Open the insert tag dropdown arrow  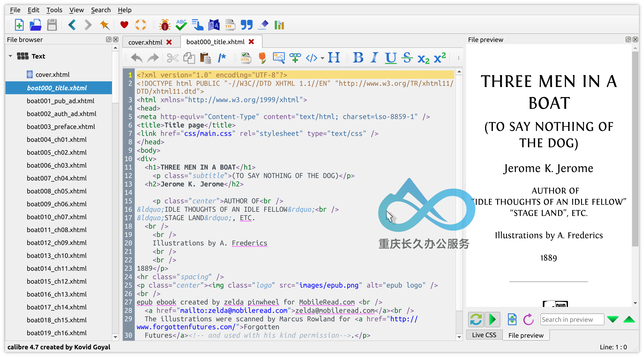click(x=322, y=58)
